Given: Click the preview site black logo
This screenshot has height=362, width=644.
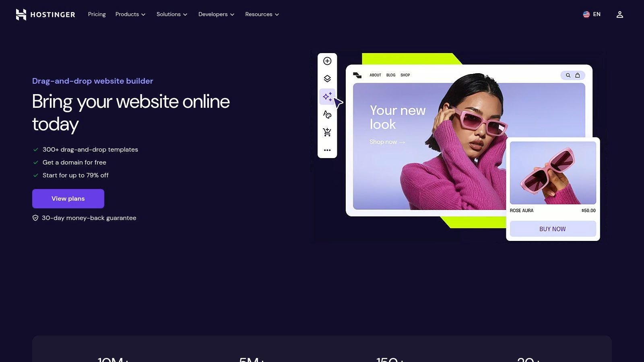Looking at the screenshot, I should point(357,75).
